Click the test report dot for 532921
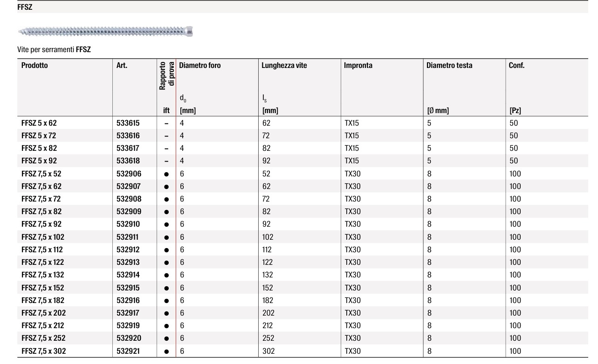Screen dimensions: 598x364 pos(166,351)
